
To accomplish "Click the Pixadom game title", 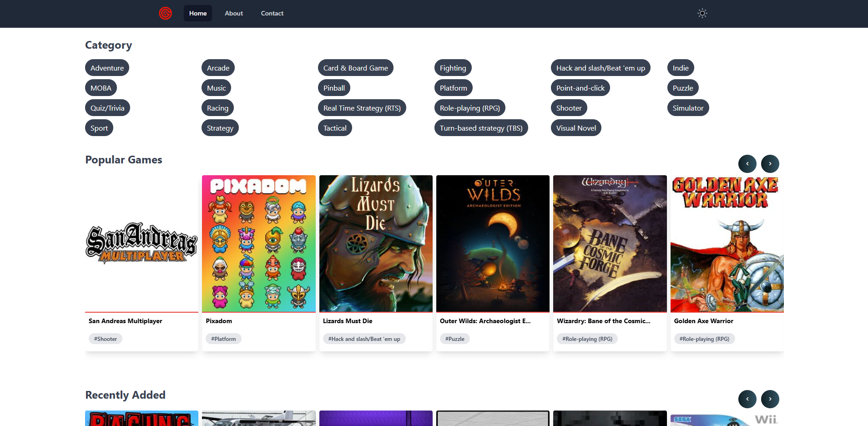I will [219, 321].
